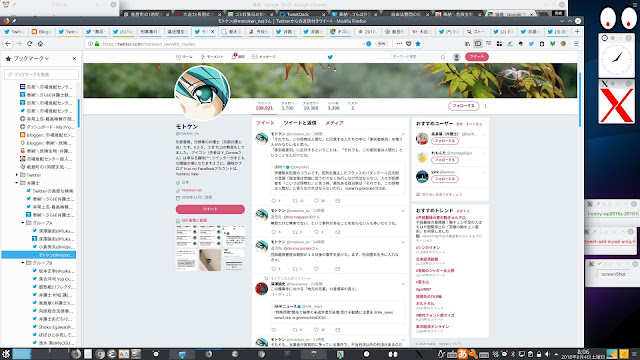Click the zoom level 80% indicator

pos(381,44)
